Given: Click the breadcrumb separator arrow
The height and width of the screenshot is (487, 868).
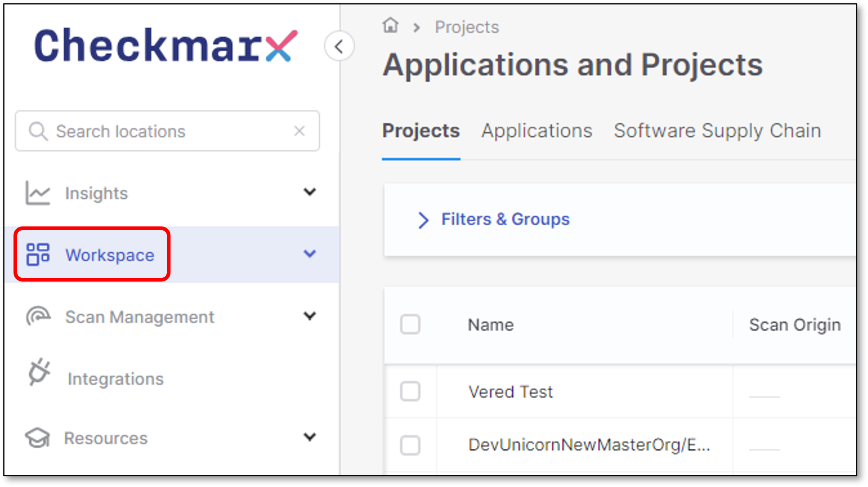Looking at the screenshot, I should pyautogui.click(x=416, y=27).
